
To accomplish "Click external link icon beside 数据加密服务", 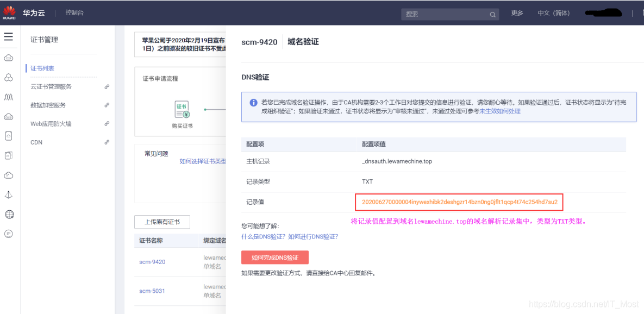I will pyautogui.click(x=107, y=105).
